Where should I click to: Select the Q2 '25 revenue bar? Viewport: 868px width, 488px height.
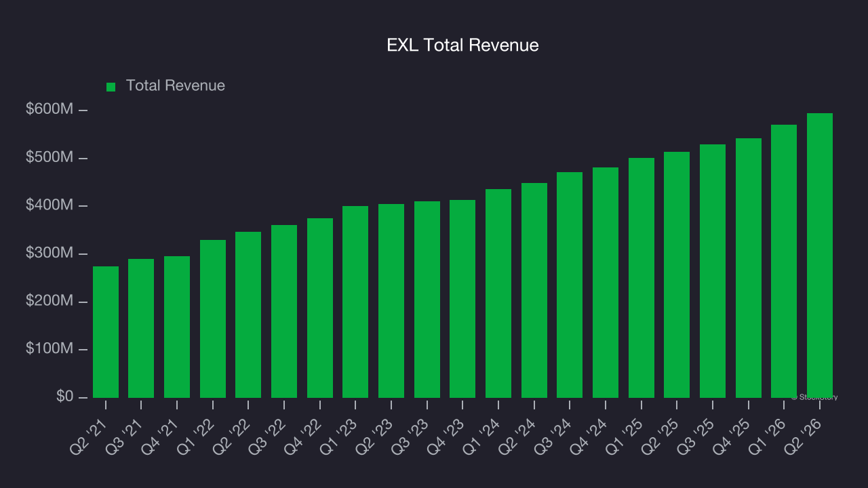[677, 274]
